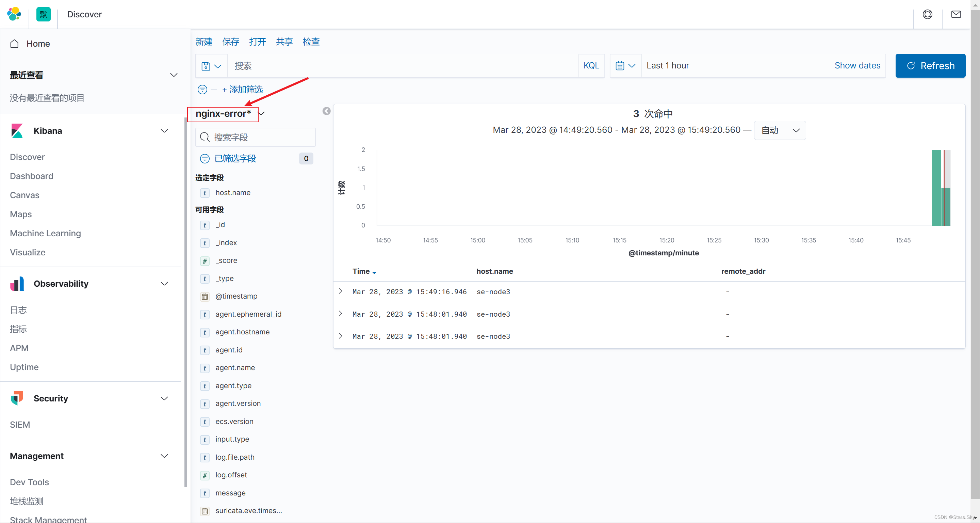Viewport: 980px width, 523px height.
Task: Toggle Time column sort direction
Action: click(x=374, y=272)
